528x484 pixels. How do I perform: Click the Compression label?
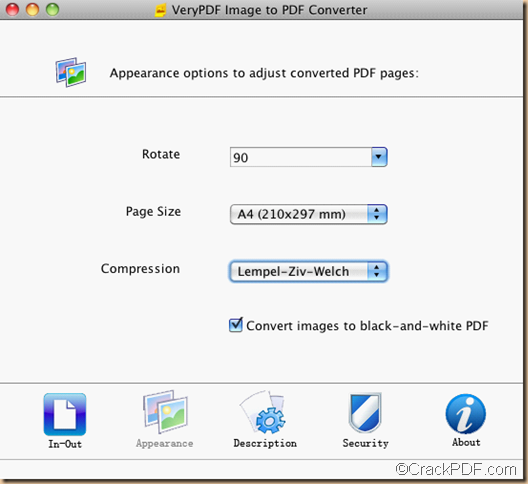(x=140, y=269)
